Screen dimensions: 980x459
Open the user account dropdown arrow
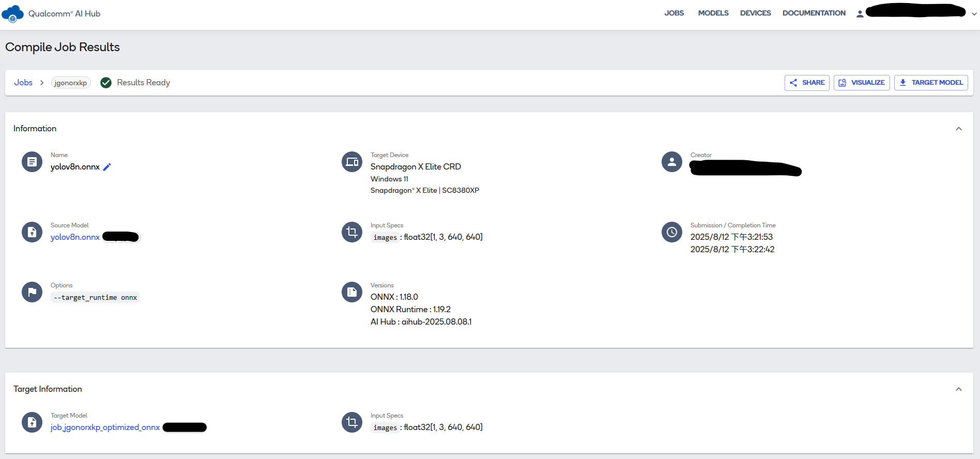[974, 14]
